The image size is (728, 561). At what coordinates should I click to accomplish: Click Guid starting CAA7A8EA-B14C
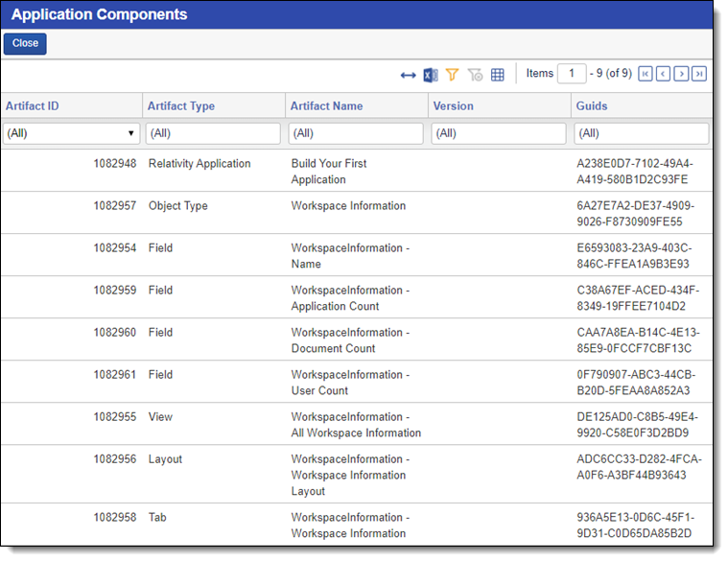tap(638, 340)
